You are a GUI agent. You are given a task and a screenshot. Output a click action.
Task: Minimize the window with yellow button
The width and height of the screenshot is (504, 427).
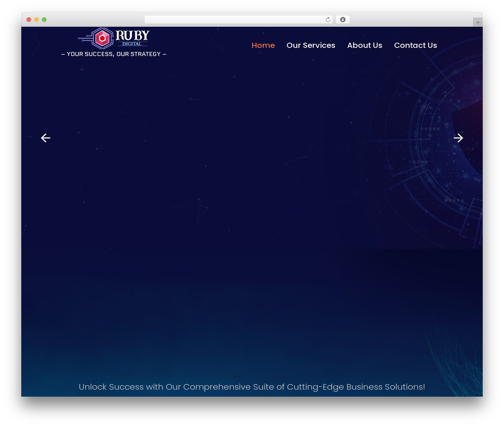tap(37, 20)
